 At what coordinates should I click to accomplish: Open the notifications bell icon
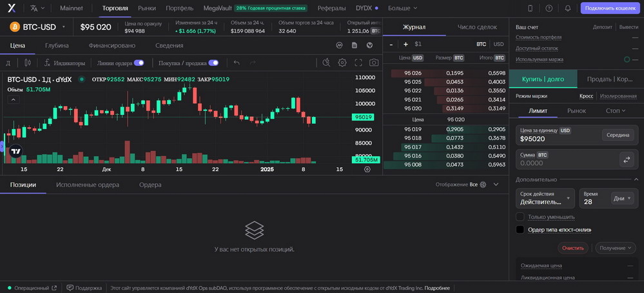coord(567,8)
